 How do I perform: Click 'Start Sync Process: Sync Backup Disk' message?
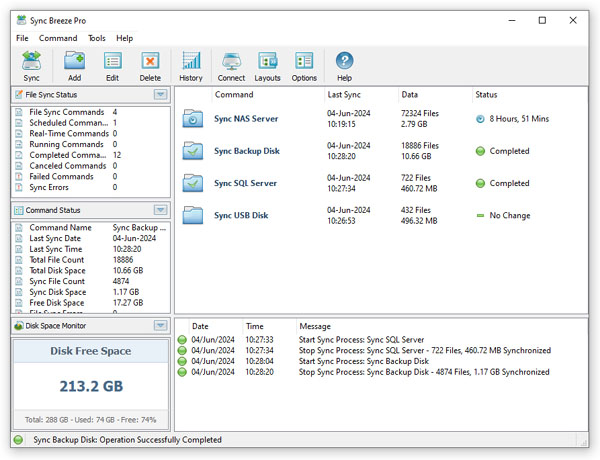(364, 361)
